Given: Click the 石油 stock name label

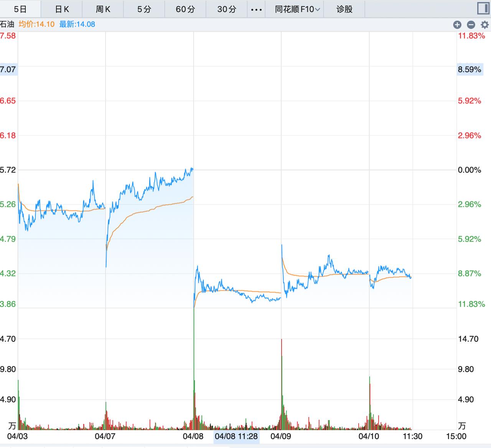Looking at the screenshot, I should pyautogui.click(x=7, y=24).
